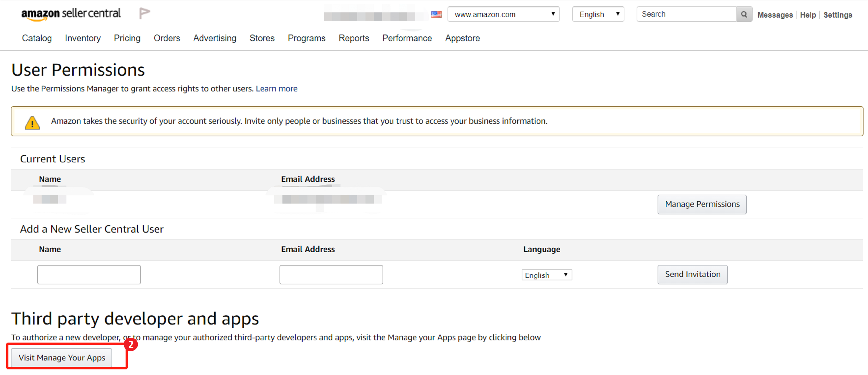Click the flag icon beside logo
Image resolution: width=868 pixels, height=375 pixels.
[144, 14]
